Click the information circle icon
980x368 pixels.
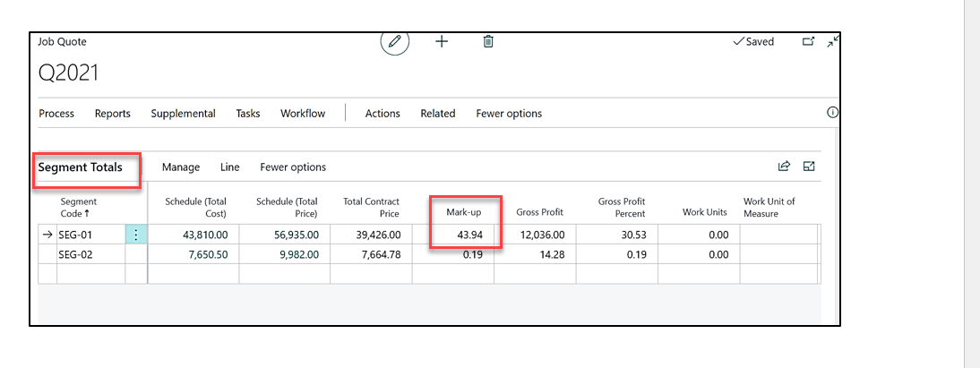click(832, 113)
